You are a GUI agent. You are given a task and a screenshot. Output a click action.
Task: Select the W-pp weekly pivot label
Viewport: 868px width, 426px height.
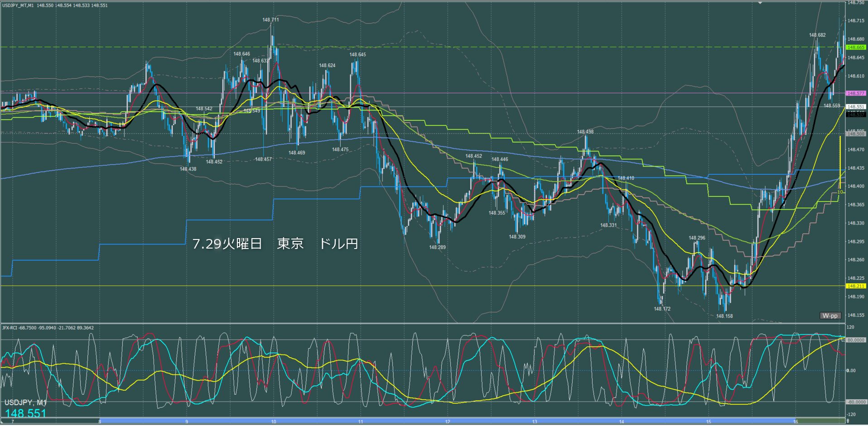tap(830, 316)
